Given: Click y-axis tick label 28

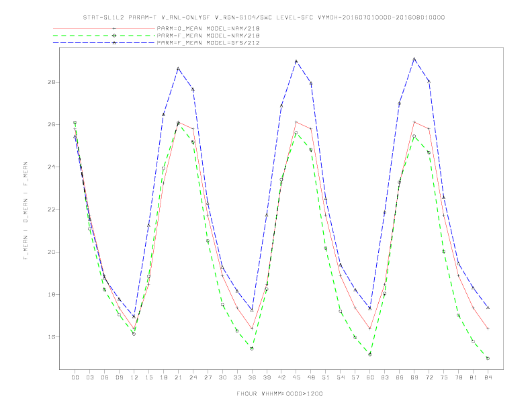Looking at the screenshot, I should tap(52, 82).
